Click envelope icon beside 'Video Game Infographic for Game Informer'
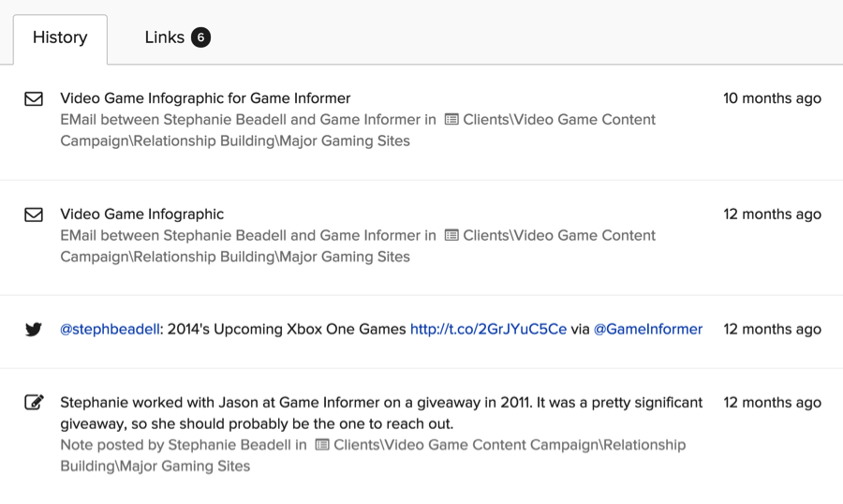This screenshot has height=504, width=843. [34, 98]
